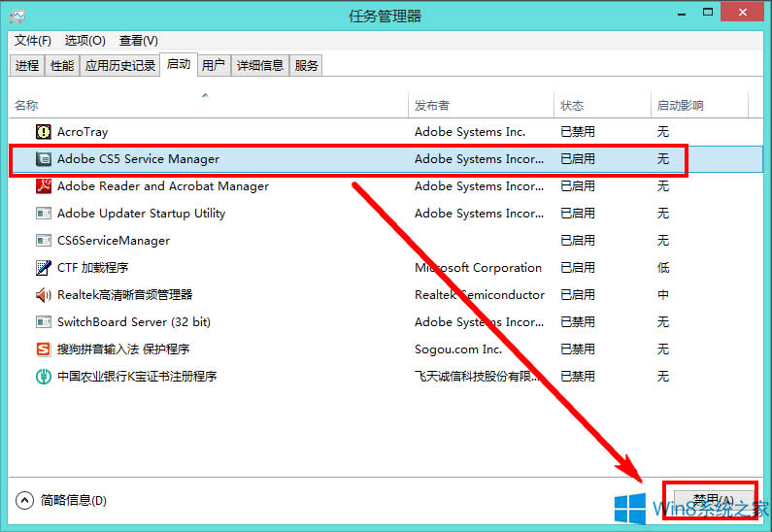Click the Realtek Semiconductor publisher cell
The height and width of the screenshot is (532, 772).
click(480, 295)
